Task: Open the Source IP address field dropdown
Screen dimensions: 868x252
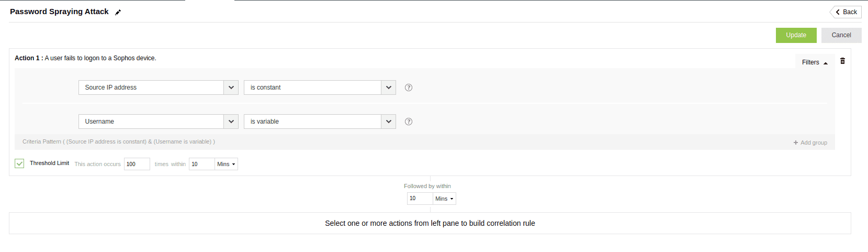Action: (231, 87)
